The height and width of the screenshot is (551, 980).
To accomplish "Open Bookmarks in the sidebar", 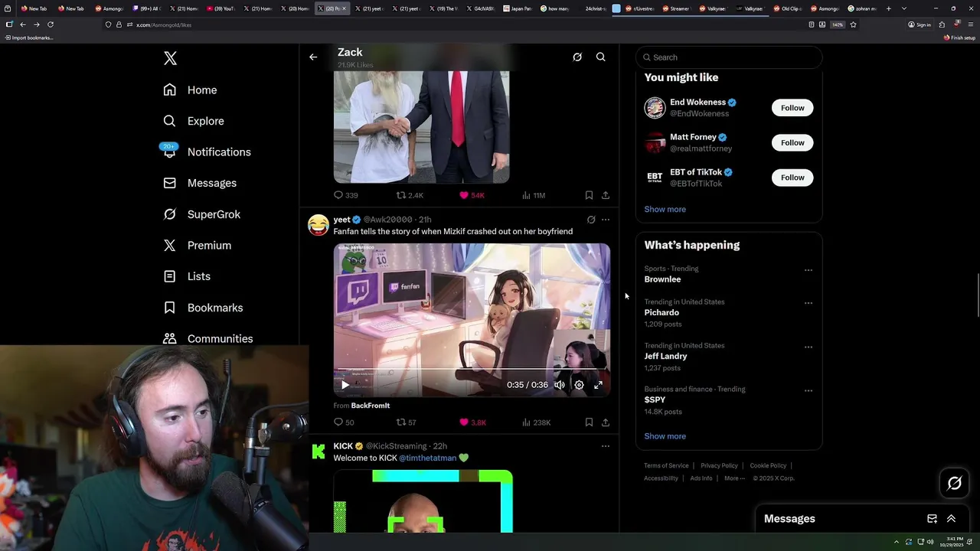I will 203,308.
